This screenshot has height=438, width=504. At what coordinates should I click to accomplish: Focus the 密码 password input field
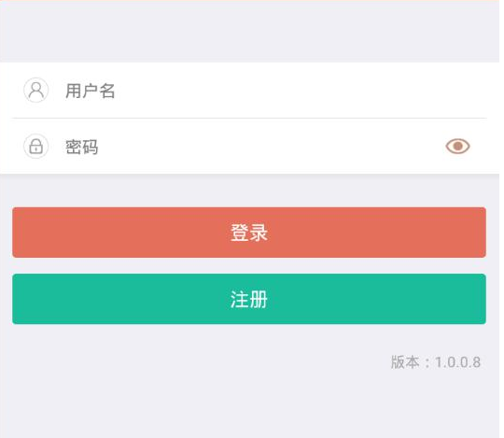pos(249,147)
